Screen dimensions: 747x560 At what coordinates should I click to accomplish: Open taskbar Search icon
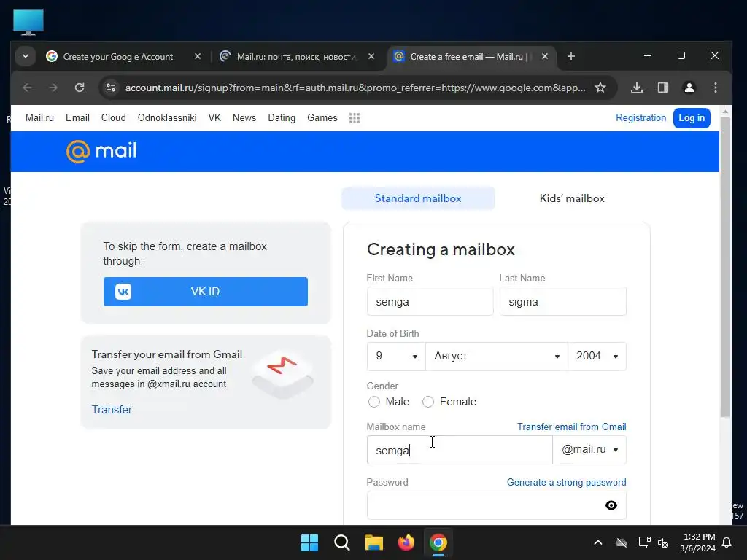(x=341, y=542)
